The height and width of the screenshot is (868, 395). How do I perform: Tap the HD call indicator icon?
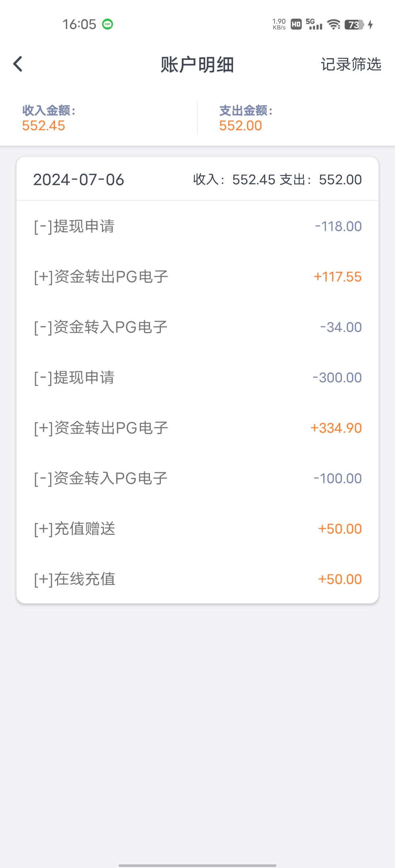pyautogui.click(x=296, y=24)
